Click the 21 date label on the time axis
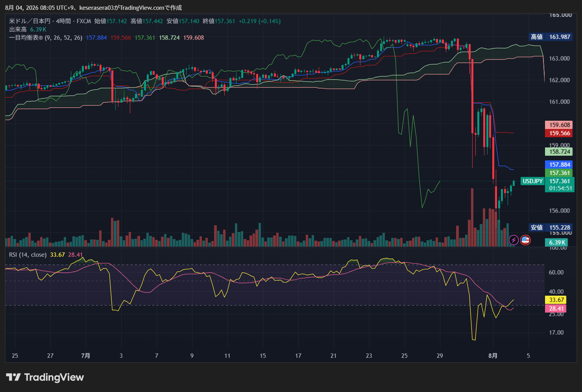582x392 pixels. [333, 355]
